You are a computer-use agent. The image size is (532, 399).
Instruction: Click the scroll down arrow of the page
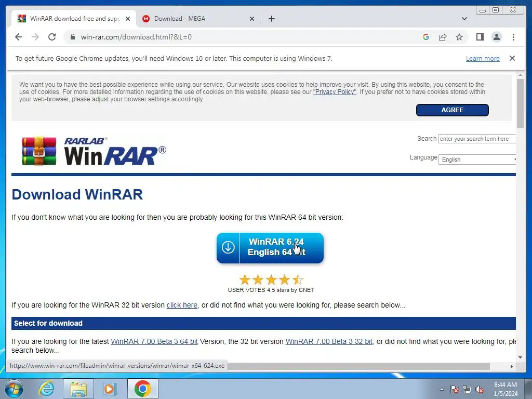tap(520, 357)
